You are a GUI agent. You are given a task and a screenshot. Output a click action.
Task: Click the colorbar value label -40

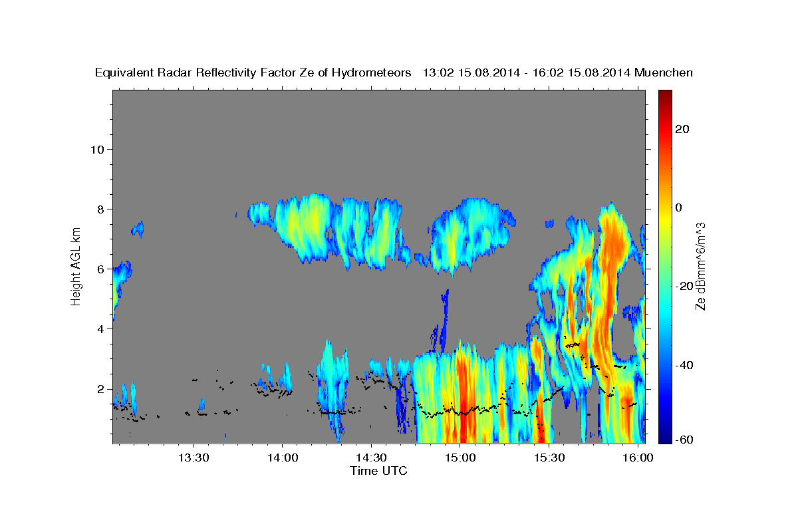[x=683, y=365]
